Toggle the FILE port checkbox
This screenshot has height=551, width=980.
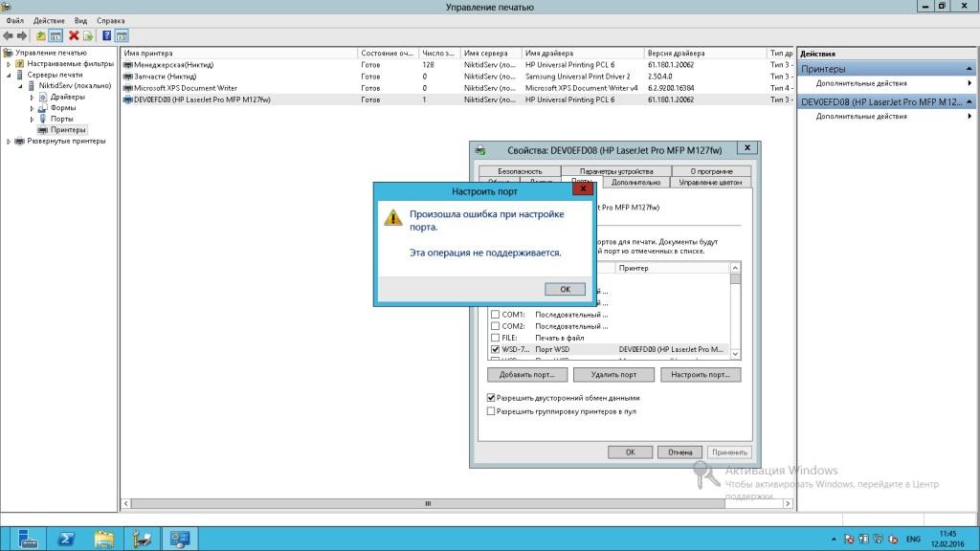(495, 338)
